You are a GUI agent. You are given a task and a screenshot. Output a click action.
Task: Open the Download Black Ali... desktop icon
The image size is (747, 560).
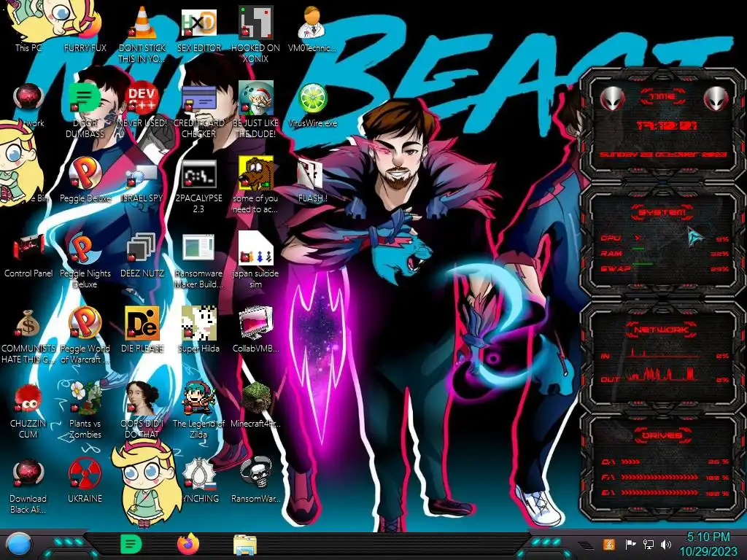coord(28,486)
